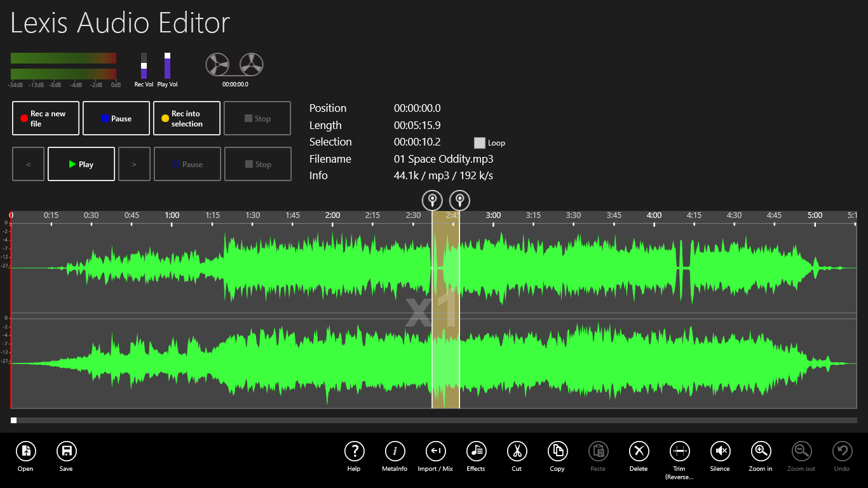Show MetaInfo for the track
The image size is (868, 488).
coord(395,451)
